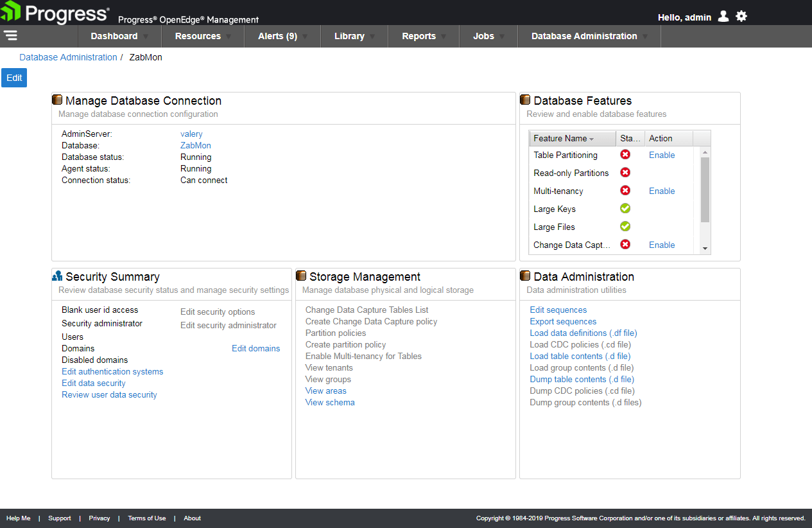
Task: Click the blue Edit button
Action: [14, 78]
